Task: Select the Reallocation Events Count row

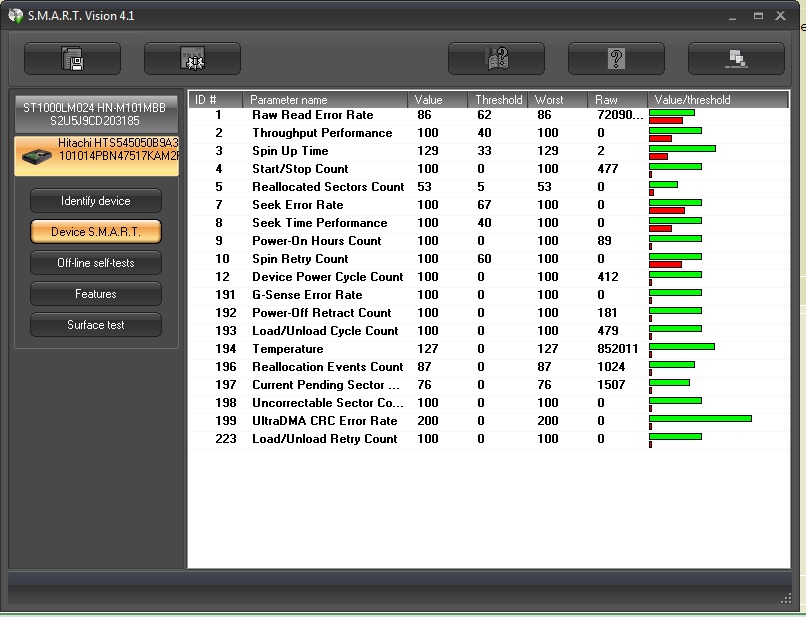Action: pos(489,367)
